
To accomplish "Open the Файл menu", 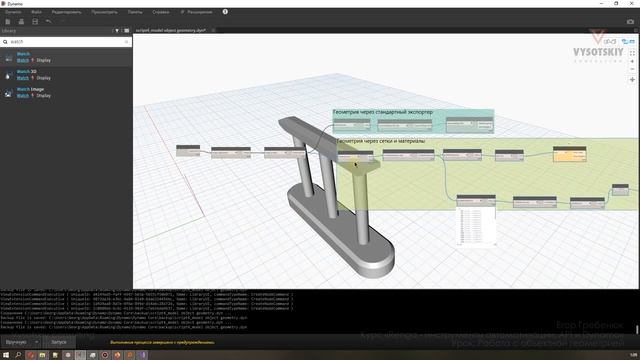I will (36, 12).
